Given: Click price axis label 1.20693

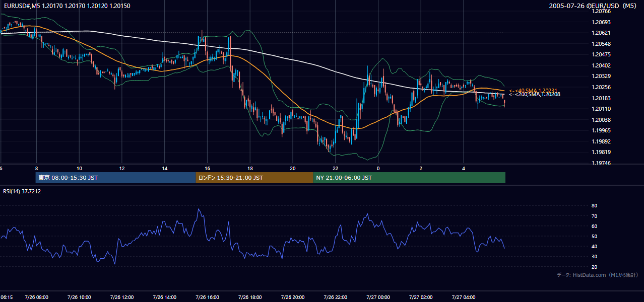Looking at the screenshot, I should point(601,23).
